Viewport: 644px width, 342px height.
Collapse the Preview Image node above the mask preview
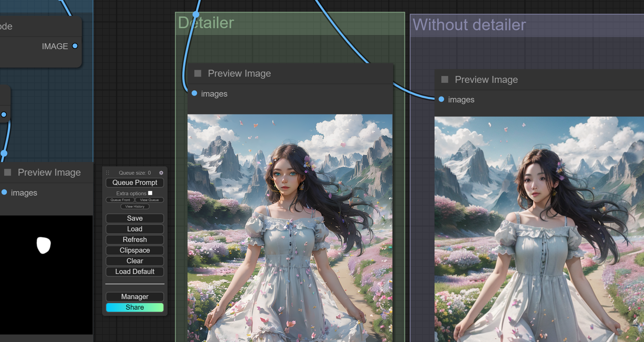8,172
